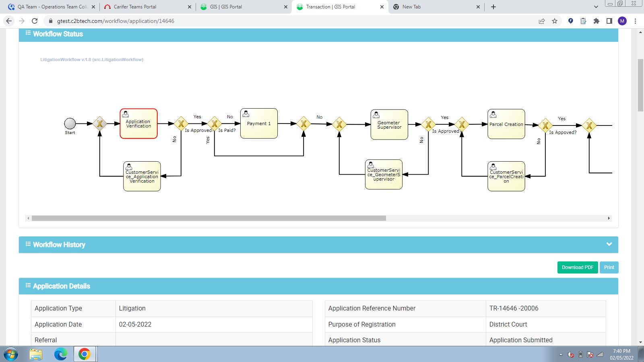
Task: Click the volume icon in system tray
Action: pyautogui.click(x=571, y=354)
